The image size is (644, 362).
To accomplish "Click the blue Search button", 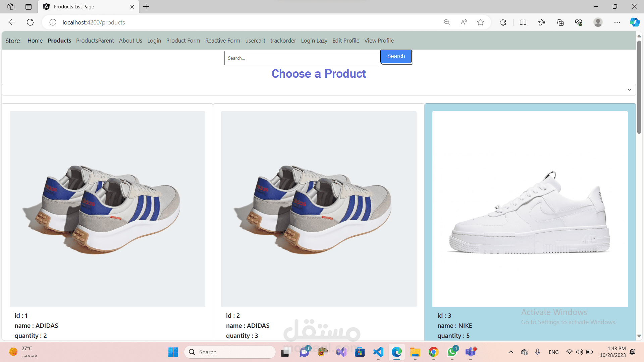I will (x=396, y=56).
